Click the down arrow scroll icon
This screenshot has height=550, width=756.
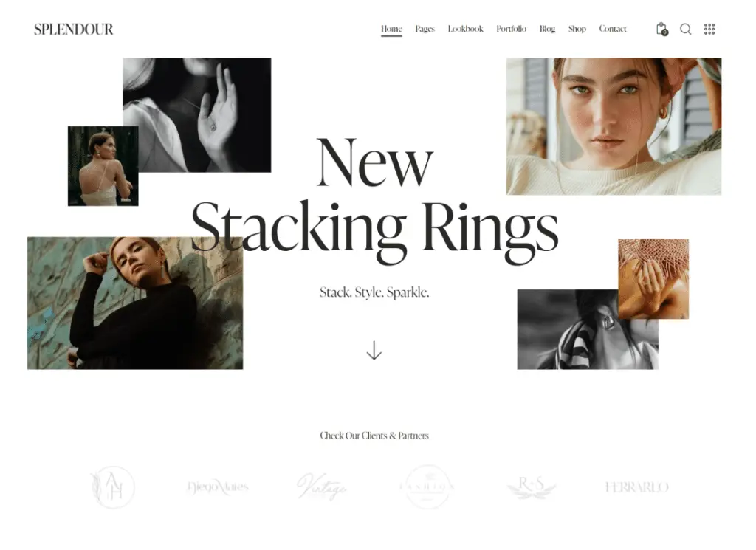[374, 351]
